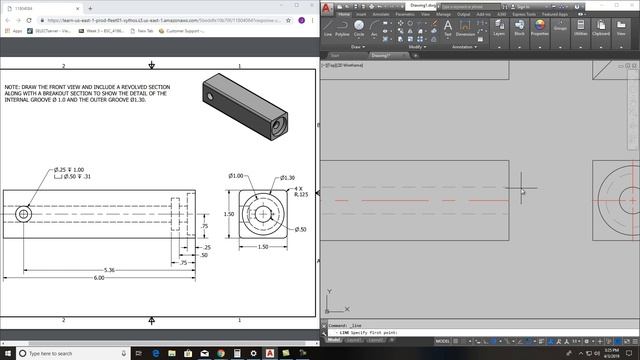Expand the arrow under Layers panel

[x=499, y=47]
